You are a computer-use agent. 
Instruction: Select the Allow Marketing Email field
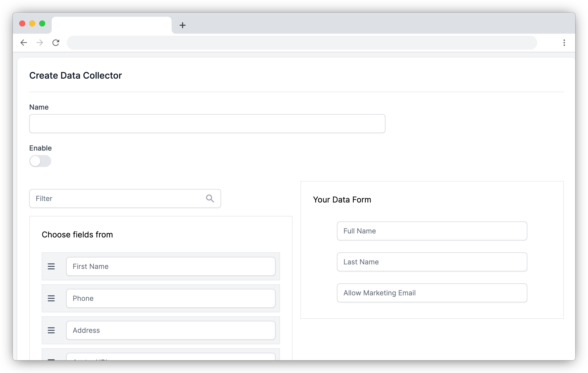(432, 293)
